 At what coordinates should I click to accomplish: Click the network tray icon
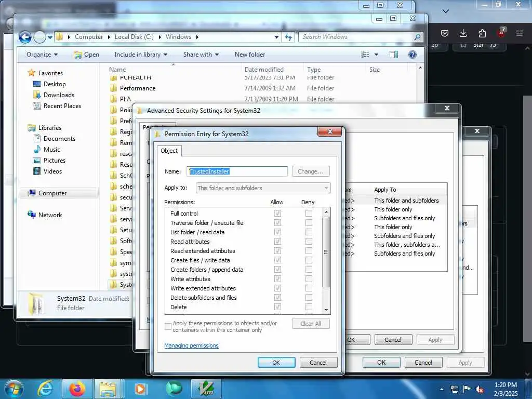454,389
